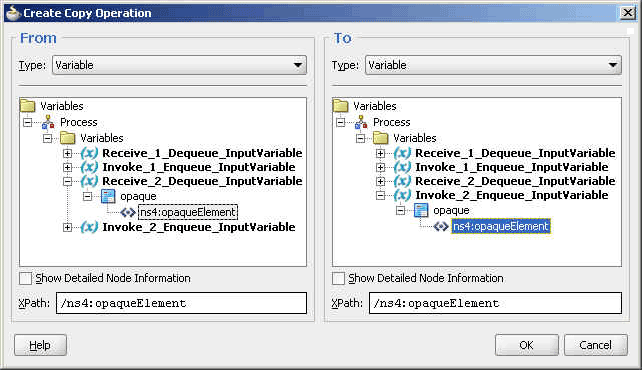Select ns4:opaqueElement label in From tree
642x370 pixels.
pyautogui.click(x=188, y=212)
